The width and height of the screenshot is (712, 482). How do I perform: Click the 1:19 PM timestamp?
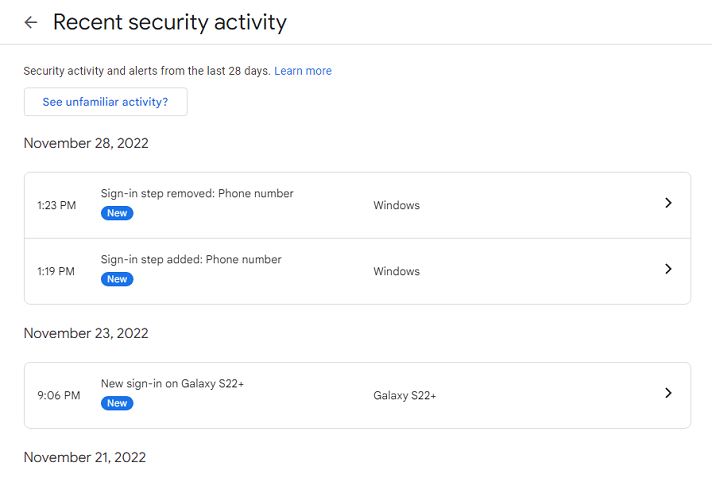point(56,271)
